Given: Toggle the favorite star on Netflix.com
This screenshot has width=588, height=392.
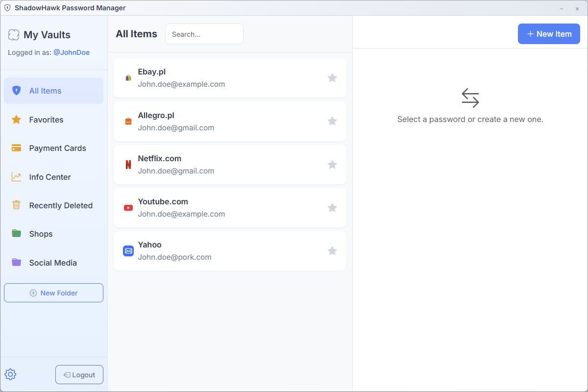Looking at the screenshot, I should pos(332,165).
